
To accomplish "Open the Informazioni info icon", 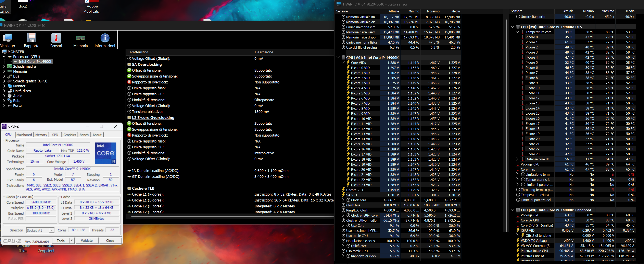I will [x=105, y=38].
